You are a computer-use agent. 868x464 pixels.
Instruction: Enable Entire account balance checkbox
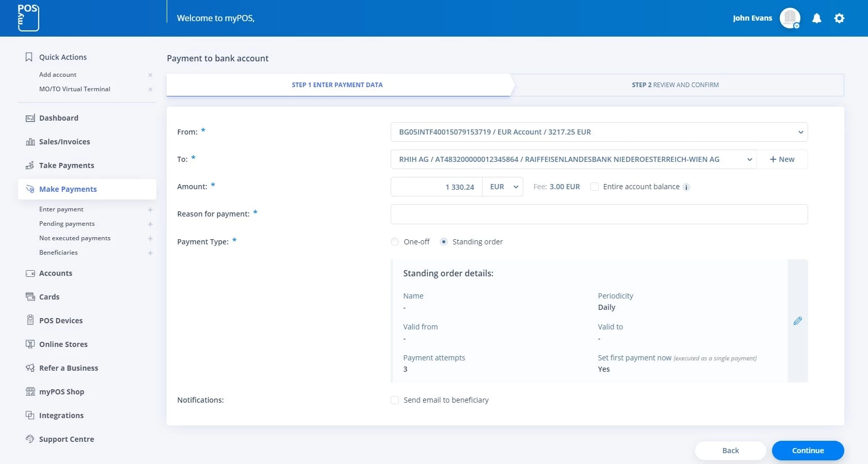coord(594,187)
